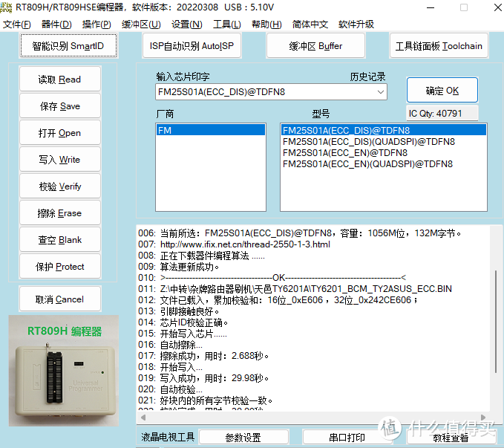Click the ISP自动识别 AutoISP button

pos(192,46)
